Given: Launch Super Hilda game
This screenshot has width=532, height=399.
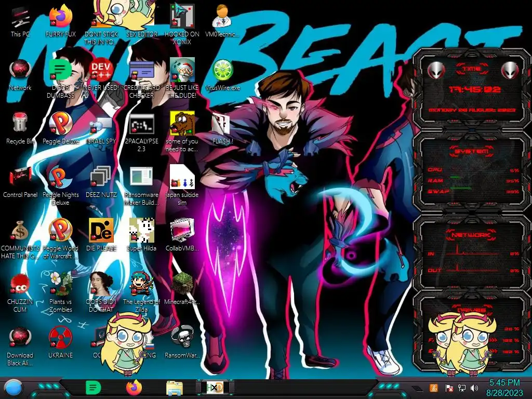Looking at the screenshot, I should [x=141, y=235].
